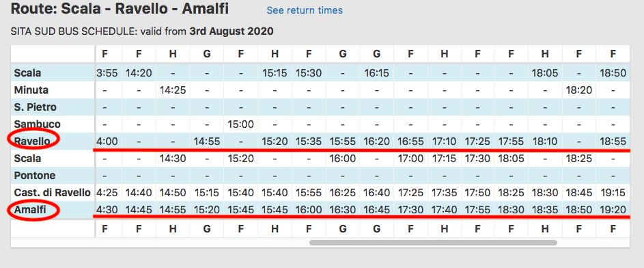This screenshot has width=644, height=268.
Task: Select the 14:55 Ravello time cell
Action: 207,142
